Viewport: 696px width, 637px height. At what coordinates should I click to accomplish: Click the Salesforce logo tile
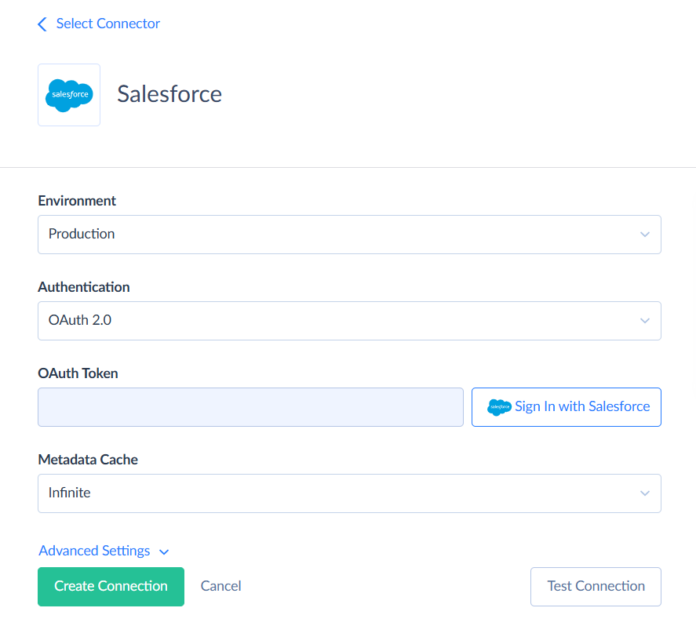tap(69, 95)
